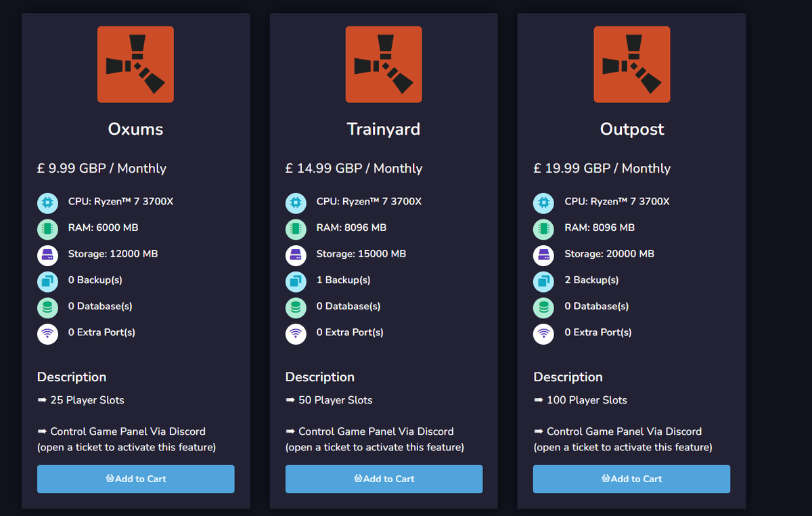Click the RAM icon in Trainyard plan
This screenshot has height=516, width=812.
click(x=296, y=228)
